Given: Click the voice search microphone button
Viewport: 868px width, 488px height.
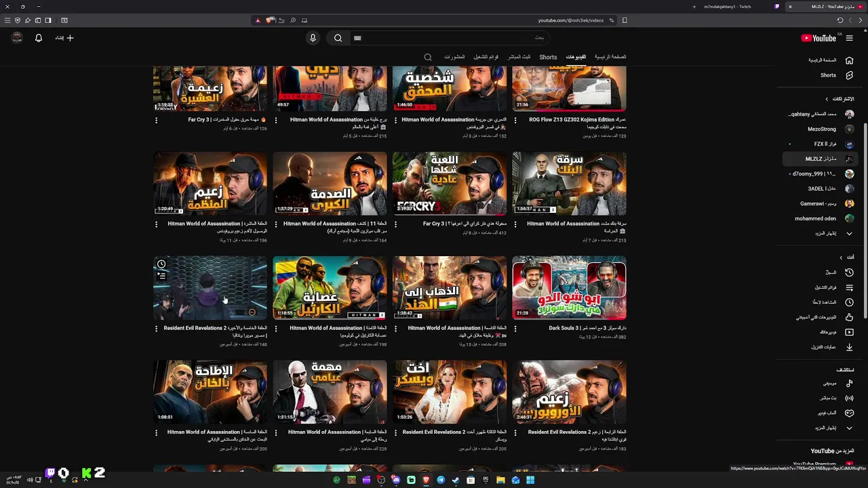Looking at the screenshot, I should pos(313,38).
